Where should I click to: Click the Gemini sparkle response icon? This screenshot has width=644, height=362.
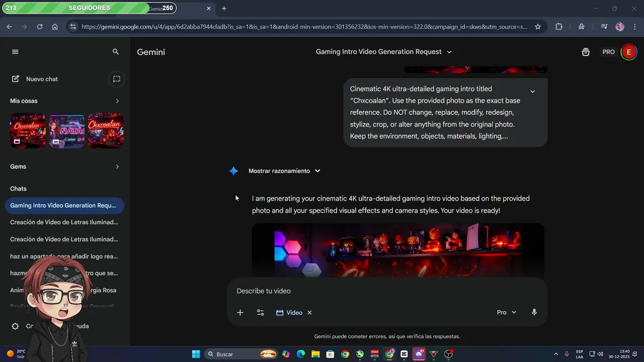[x=233, y=171]
